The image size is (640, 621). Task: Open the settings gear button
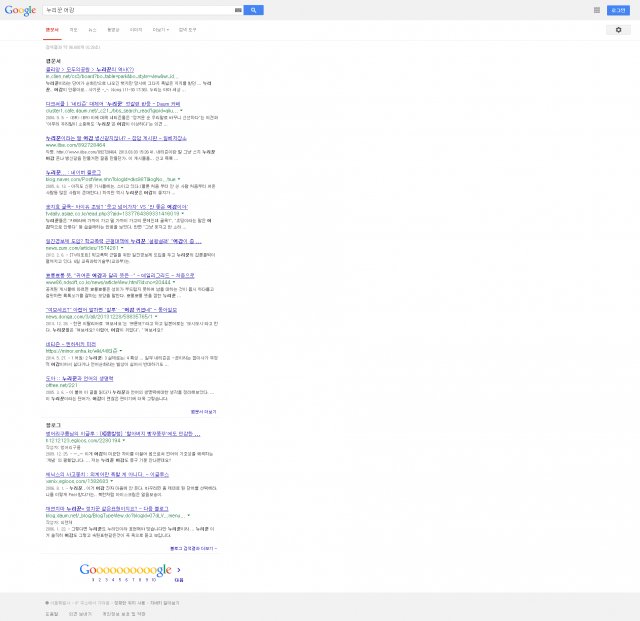click(x=618, y=30)
